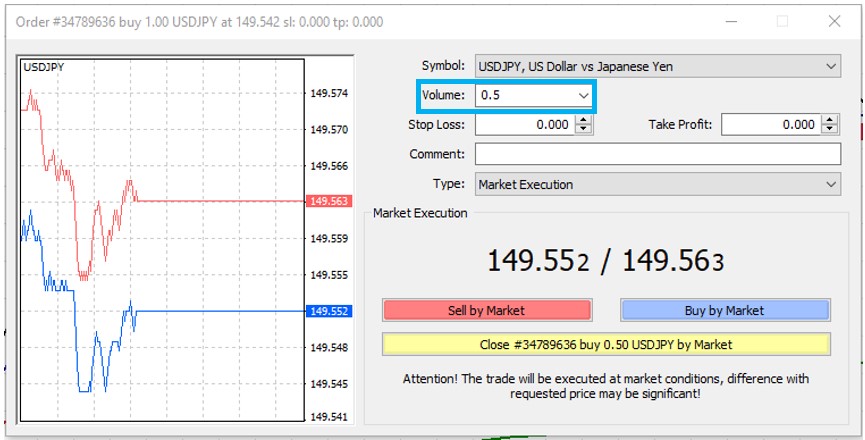Increase Stop Loss with the up arrow
The height and width of the screenshot is (440, 865).
(584, 120)
